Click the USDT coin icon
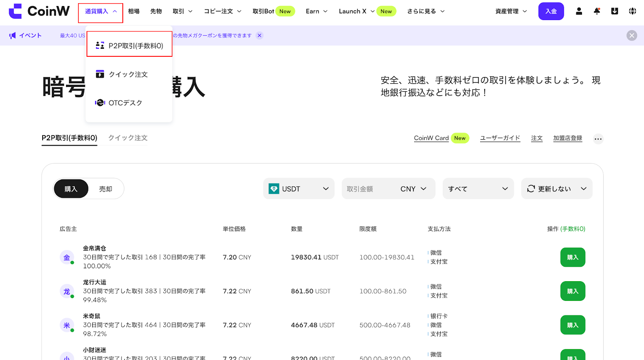Viewport: 644px width, 360px height. 274,189
